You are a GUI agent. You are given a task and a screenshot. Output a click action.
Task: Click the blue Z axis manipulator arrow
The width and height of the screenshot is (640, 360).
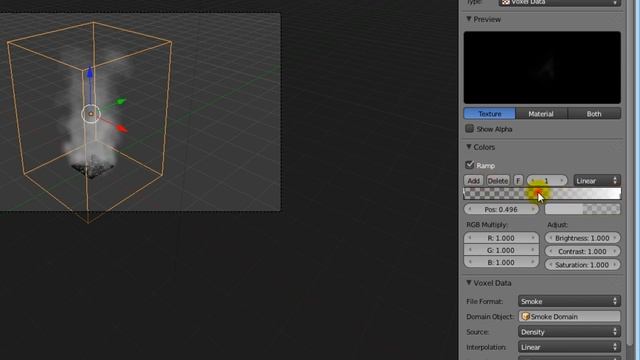[x=90, y=73]
